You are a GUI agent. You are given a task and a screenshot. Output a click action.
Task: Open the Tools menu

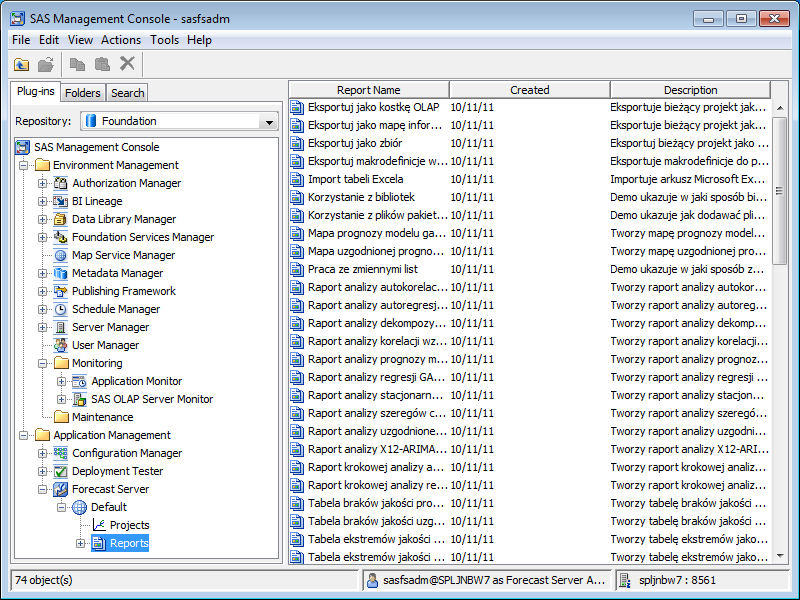(x=164, y=40)
